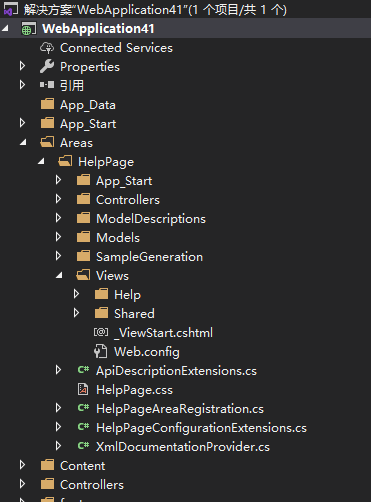
Task: Select the HelpPageAreaRegistration.cs file name
Action: (180, 409)
